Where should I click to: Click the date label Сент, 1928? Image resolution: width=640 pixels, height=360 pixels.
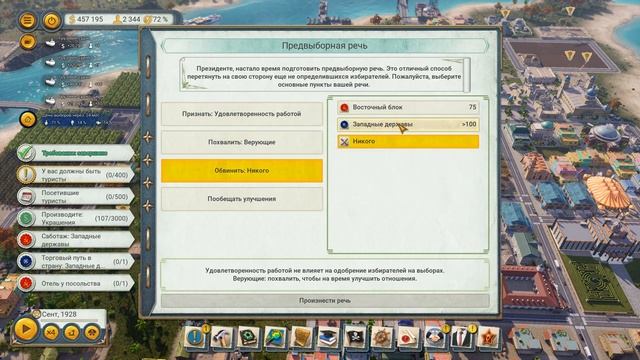coord(59,314)
